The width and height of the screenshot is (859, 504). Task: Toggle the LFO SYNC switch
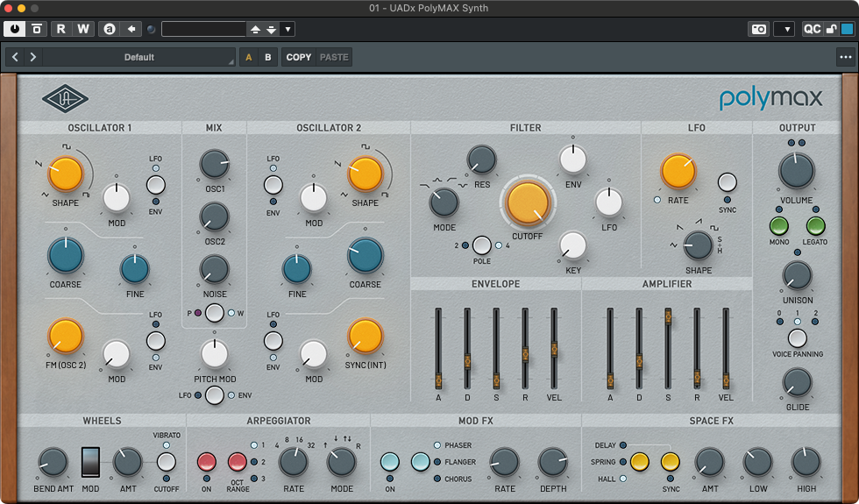pos(727,182)
